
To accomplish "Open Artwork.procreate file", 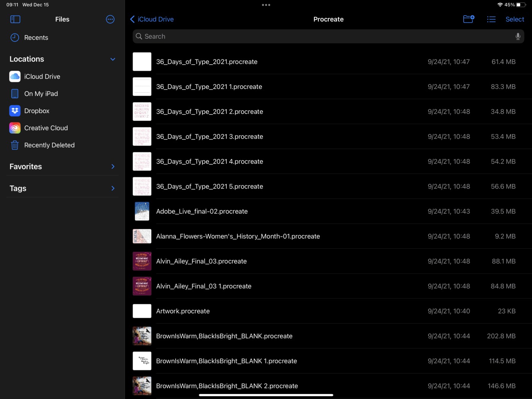I will coord(183,311).
